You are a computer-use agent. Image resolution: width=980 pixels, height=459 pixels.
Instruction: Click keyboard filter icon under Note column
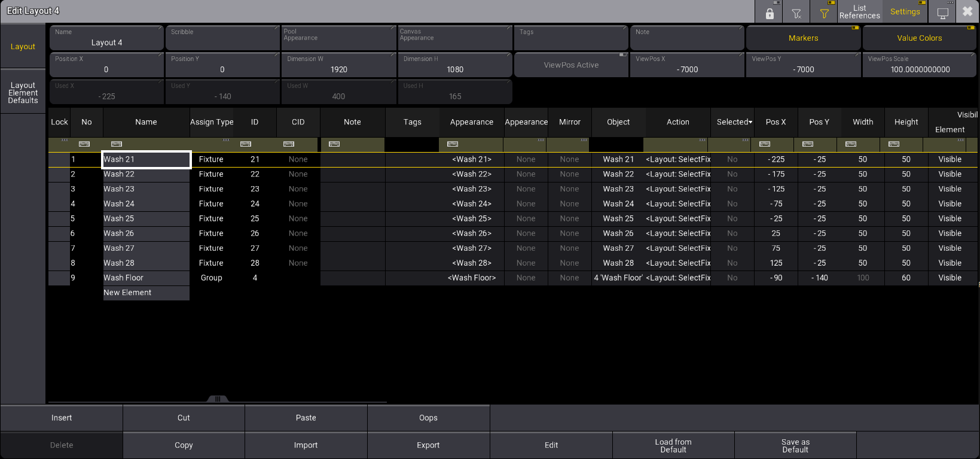[x=334, y=144]
